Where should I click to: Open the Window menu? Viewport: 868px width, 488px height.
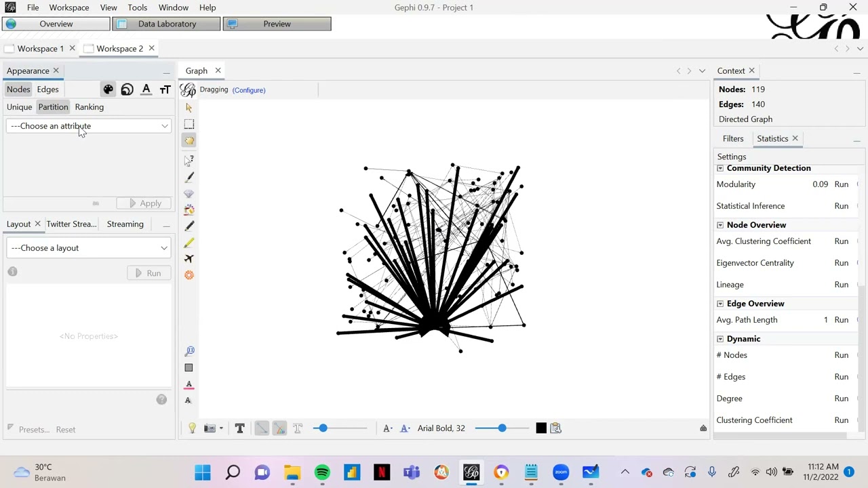(173, 7)
